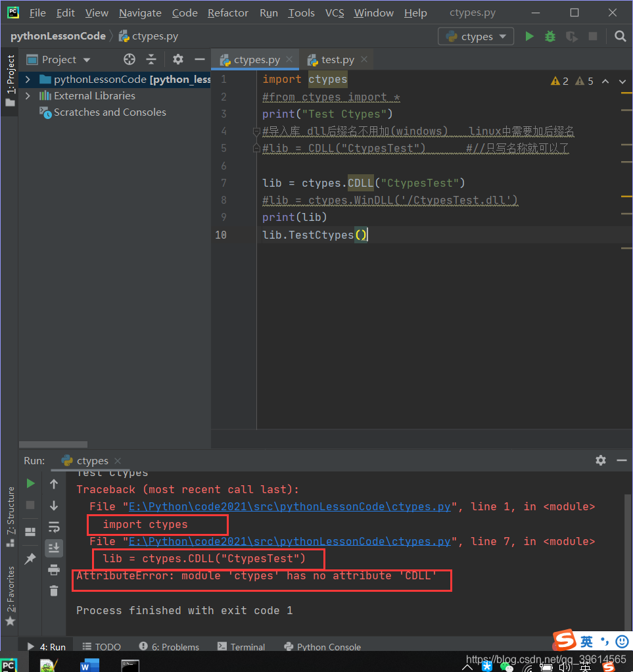Open the Refactor menu
Viewport: 633px width, 672px height.
(x=227, y=12)
